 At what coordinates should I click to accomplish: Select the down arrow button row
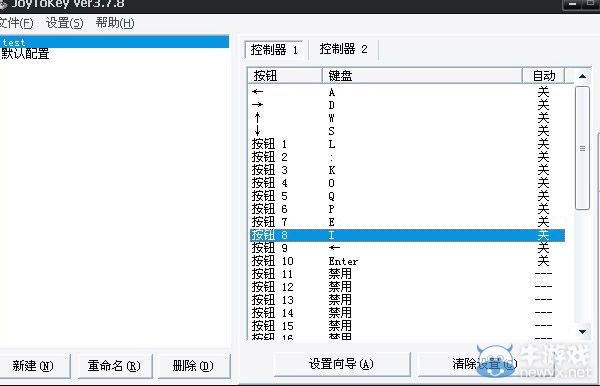(408, 131)
